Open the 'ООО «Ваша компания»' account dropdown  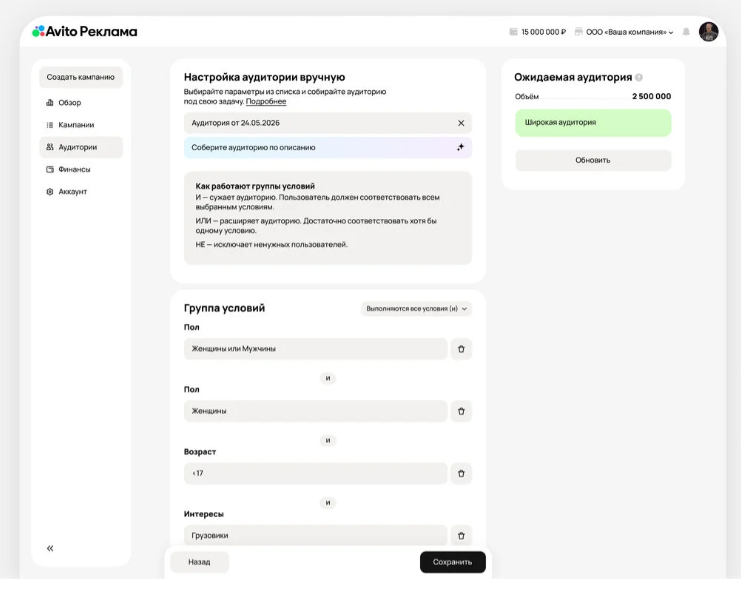[x=629, y=32]
